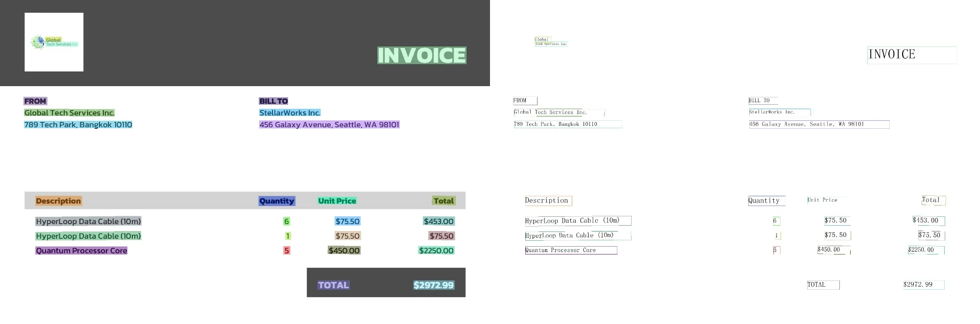
Task: Click the highlighted Total column header in gray bar
Action: pos(444,201)
